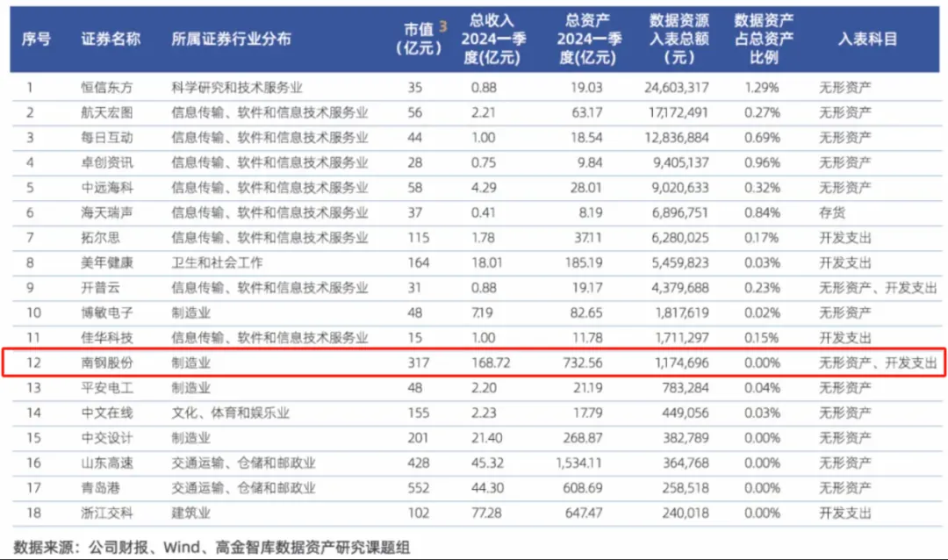
Task: Select the company name 中远海科
Action: [107, 188]
